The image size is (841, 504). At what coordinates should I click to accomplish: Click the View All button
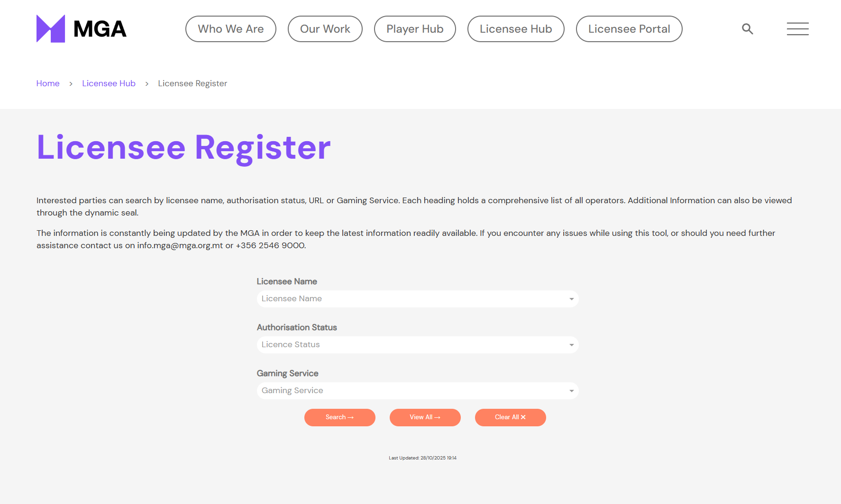pyautogui.click(x=425, y=417)
